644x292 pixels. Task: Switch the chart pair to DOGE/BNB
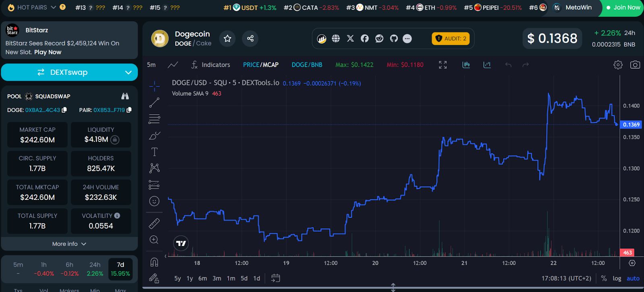pyautogui.click(x=307, y=65)
